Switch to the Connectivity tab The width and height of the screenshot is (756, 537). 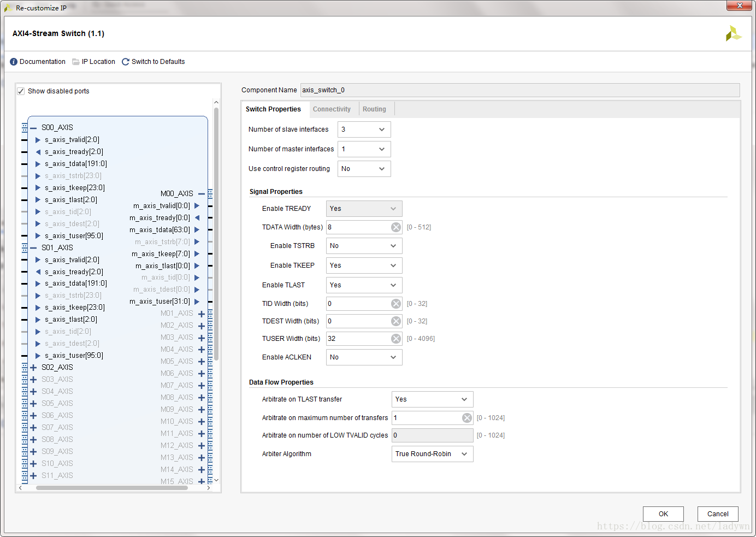(332, 109)
